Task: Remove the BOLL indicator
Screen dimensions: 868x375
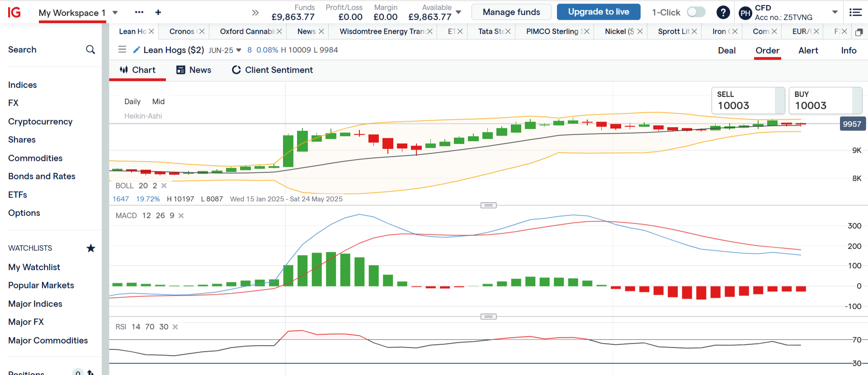Action: [164, 185]
